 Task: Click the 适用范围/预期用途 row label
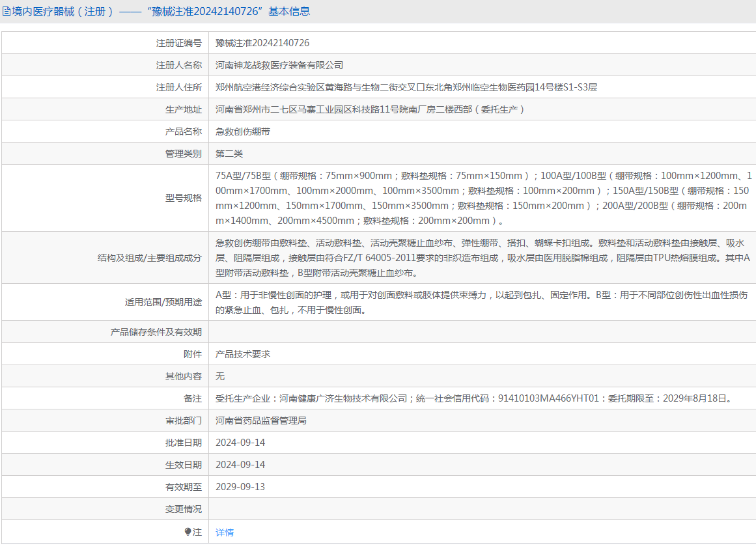[x=163, y=302]
